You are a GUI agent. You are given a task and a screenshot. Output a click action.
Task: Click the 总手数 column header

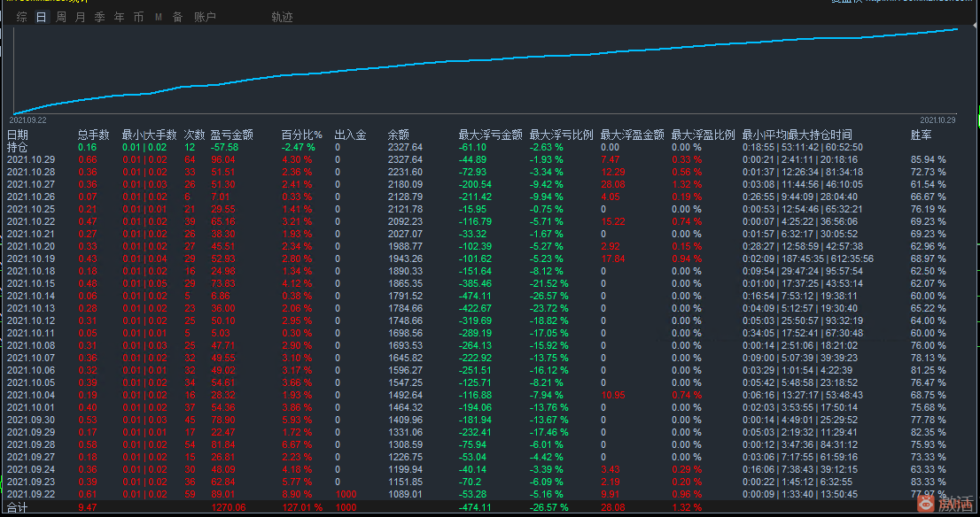point(94,135)
